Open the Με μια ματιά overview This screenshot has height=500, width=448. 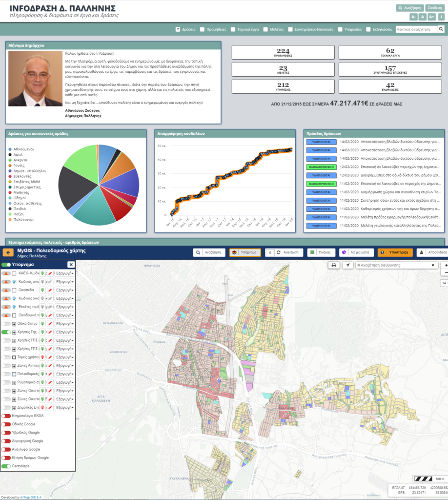(357, 252)
